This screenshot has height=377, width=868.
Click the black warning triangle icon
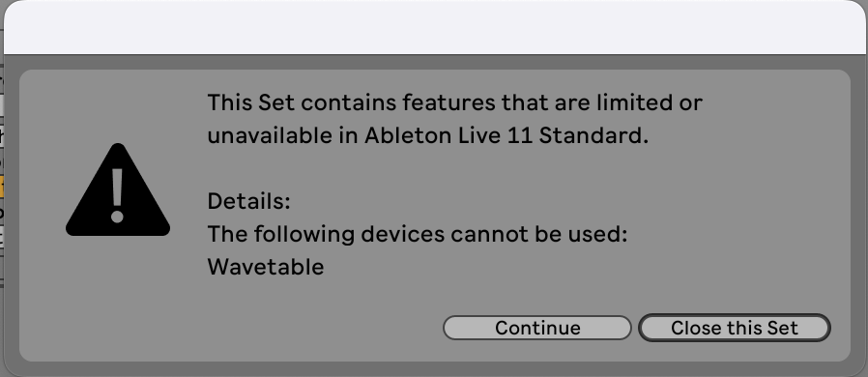(117, 189)
